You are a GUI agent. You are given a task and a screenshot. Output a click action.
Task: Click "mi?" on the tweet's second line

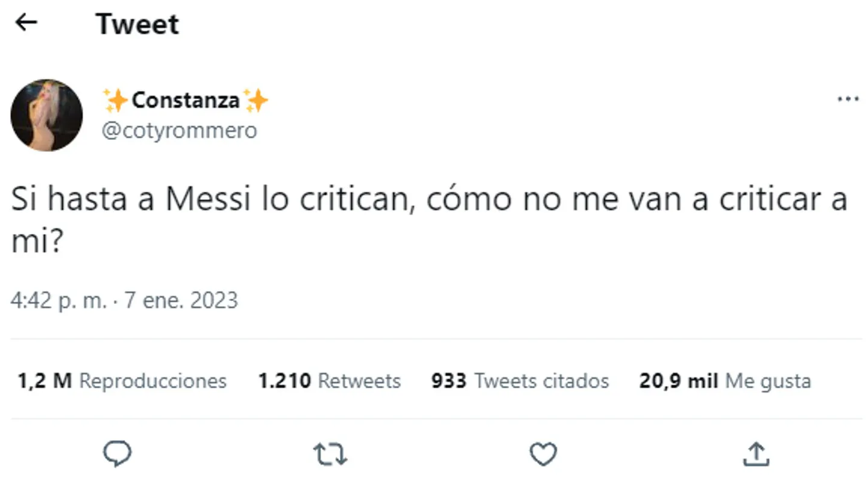click(x=36, y=241)
